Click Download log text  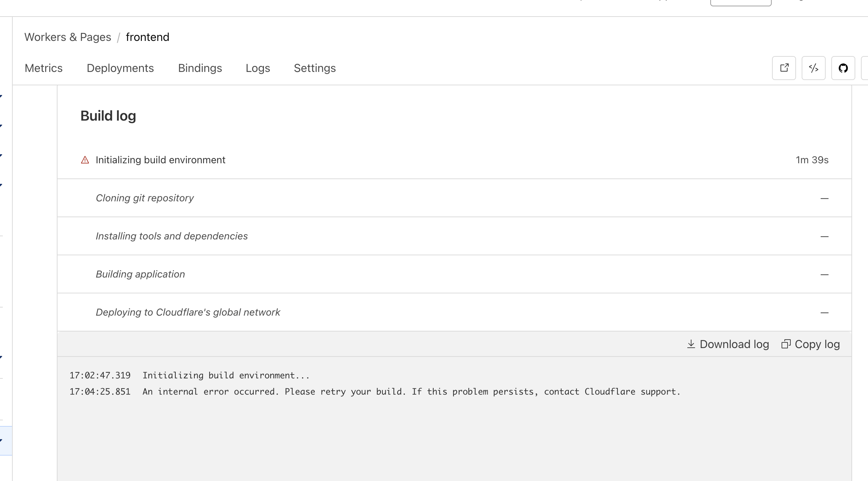coord(734,344)
